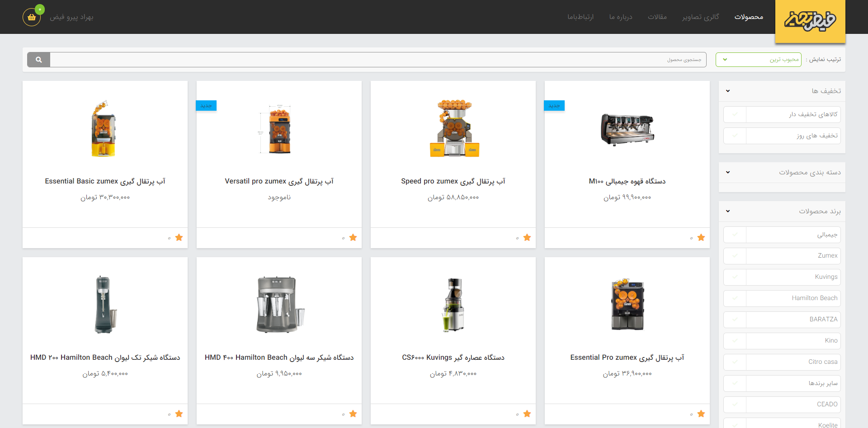868x428 pixels.
Task: Click the جستجوی محصول search field
Action: click(378, 60)
